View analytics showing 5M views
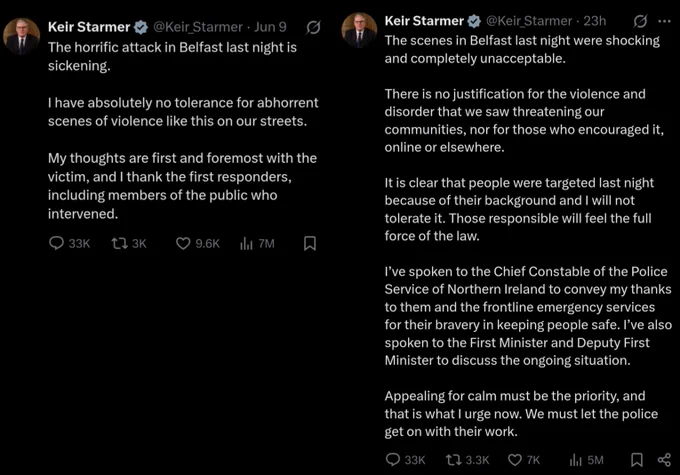680x475 pixels. (586, 460)
